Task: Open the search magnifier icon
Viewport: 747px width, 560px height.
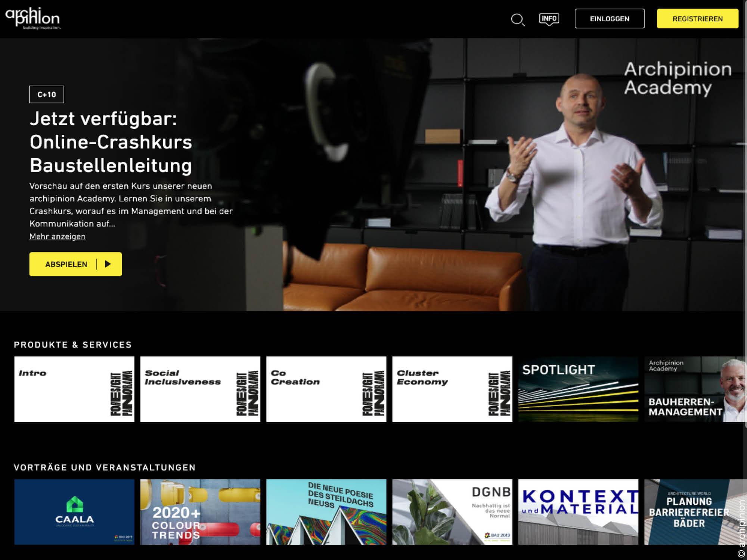Action: 518,20
